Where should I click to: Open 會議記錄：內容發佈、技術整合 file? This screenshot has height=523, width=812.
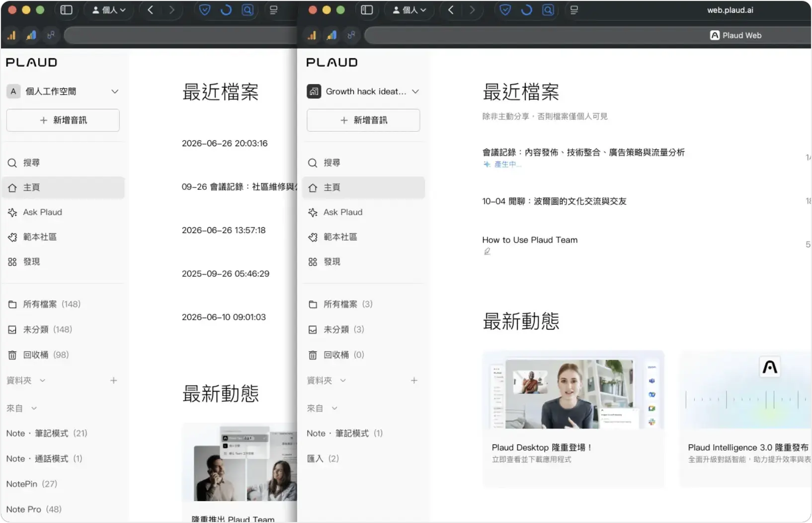pos(583,153)
